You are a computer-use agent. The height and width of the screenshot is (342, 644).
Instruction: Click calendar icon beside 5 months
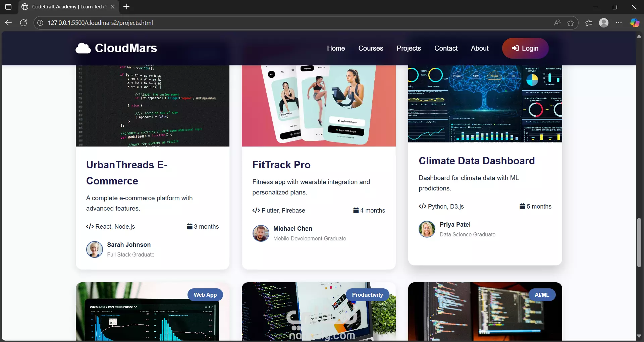coord(522,206)
